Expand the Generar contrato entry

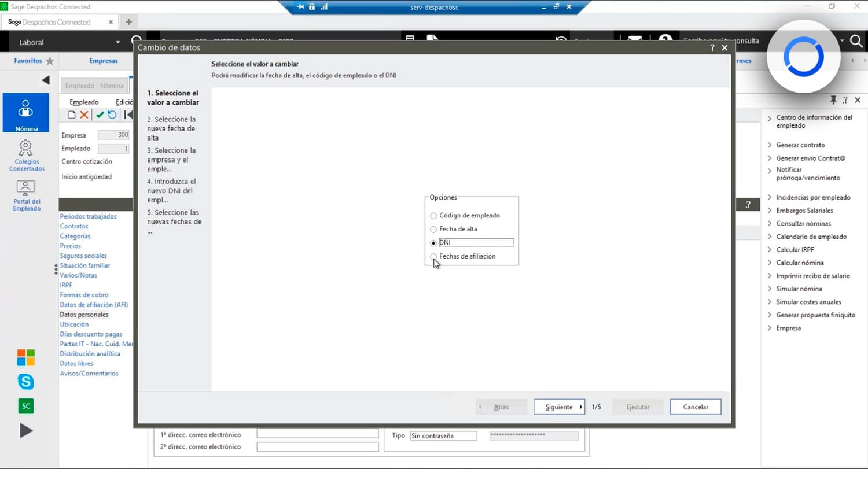coord(801,145)
